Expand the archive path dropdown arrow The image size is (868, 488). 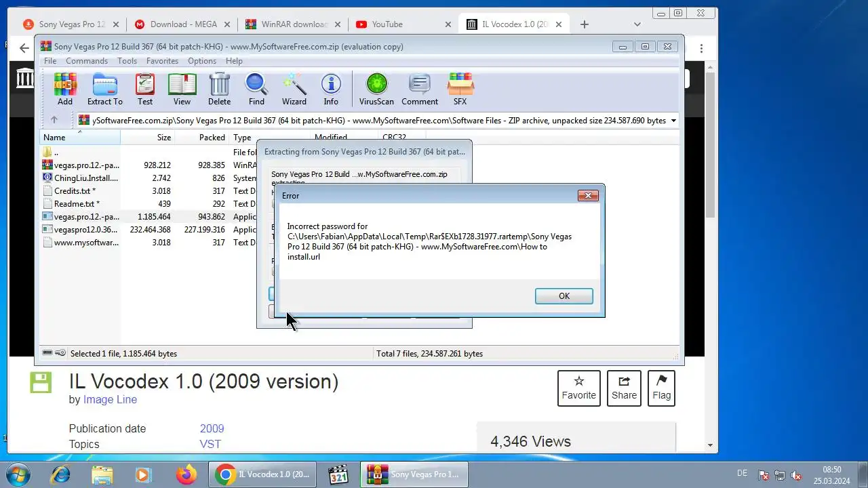coord(673,121)
